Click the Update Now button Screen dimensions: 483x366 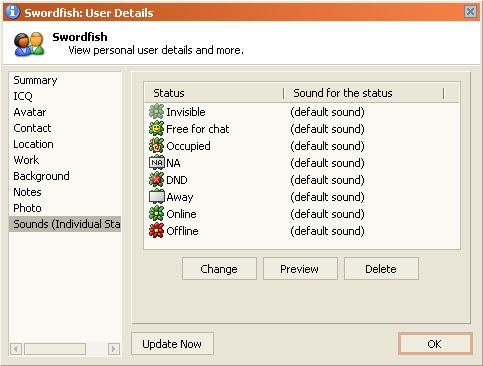point(172,344)
